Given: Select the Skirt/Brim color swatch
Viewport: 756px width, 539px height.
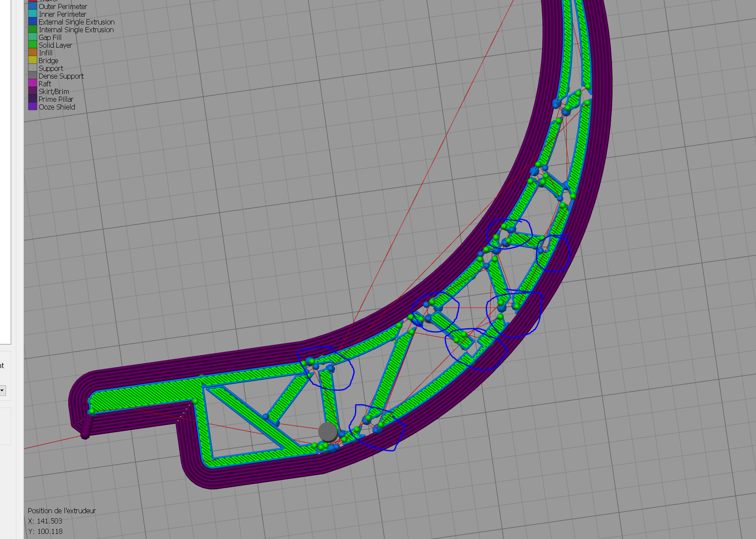Looking at the screenshot, I should 33,91.
